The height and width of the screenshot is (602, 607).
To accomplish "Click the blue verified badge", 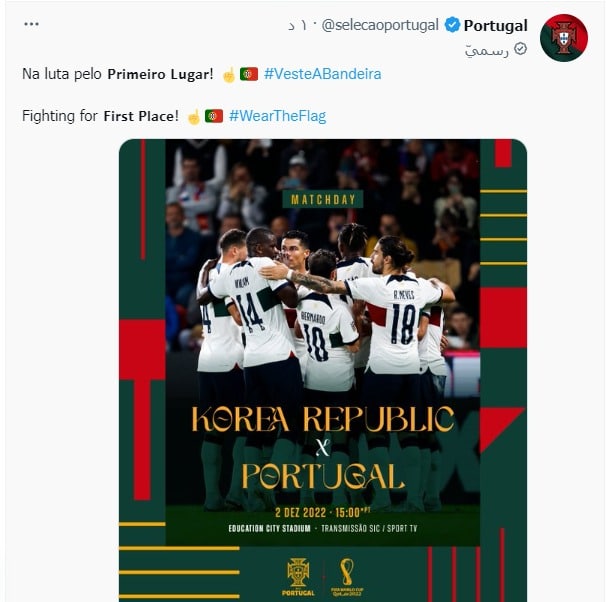I will 452,25.
